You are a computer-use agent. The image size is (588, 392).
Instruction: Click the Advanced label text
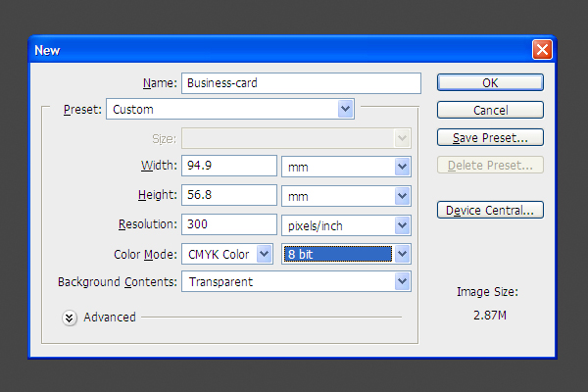[110, 317]
